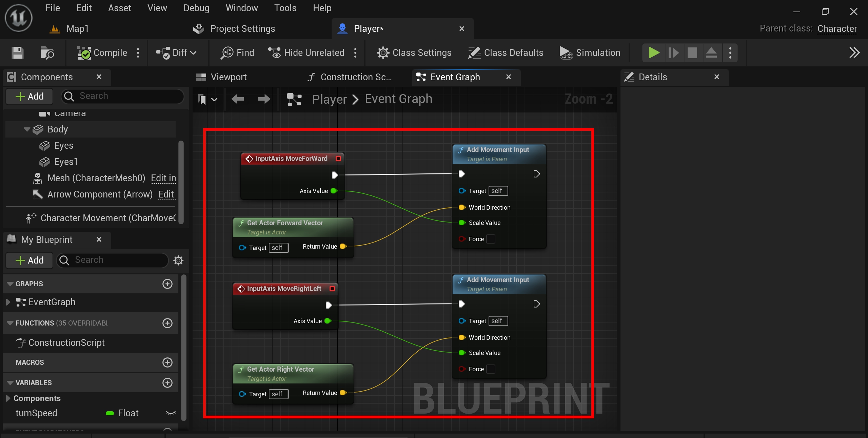Switch to the Map1 tab
Viewport: 868px width, 438px height.
pyautogui.click(x=70, y=29)
